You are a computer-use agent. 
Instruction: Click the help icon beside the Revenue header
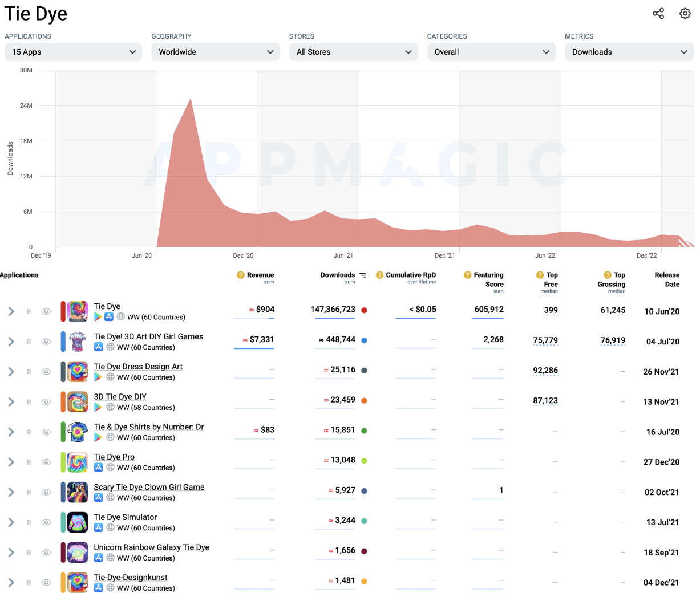coord(240,275)
